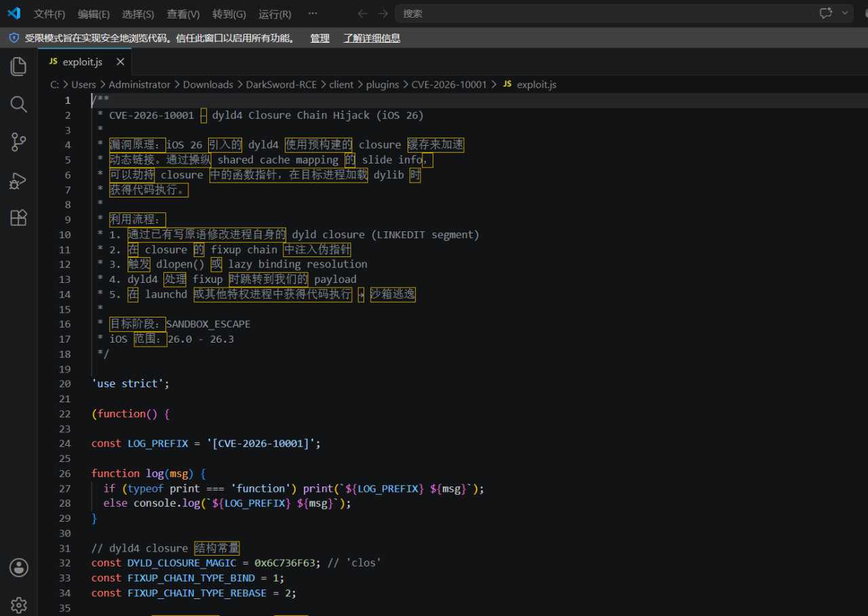This screenshot has height=616, width=868.
Task: Click the plugins breadcrumb segment
Action: (x=382, y=85)
